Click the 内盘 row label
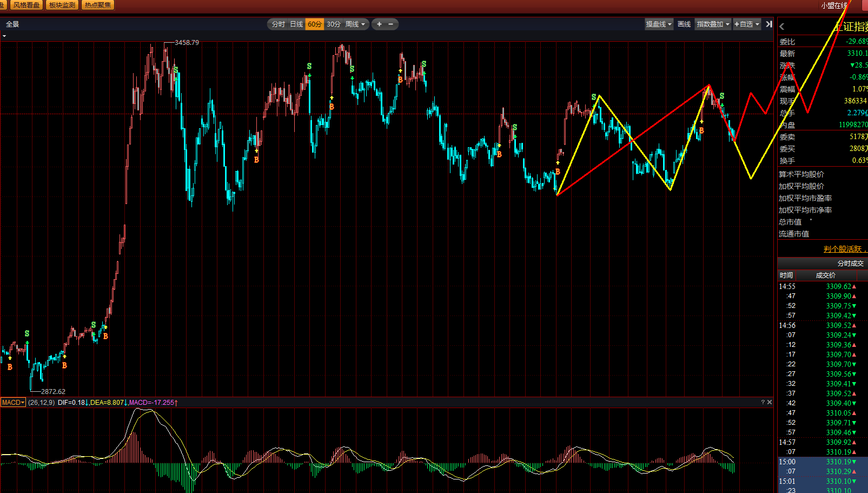 coord(787,125)
